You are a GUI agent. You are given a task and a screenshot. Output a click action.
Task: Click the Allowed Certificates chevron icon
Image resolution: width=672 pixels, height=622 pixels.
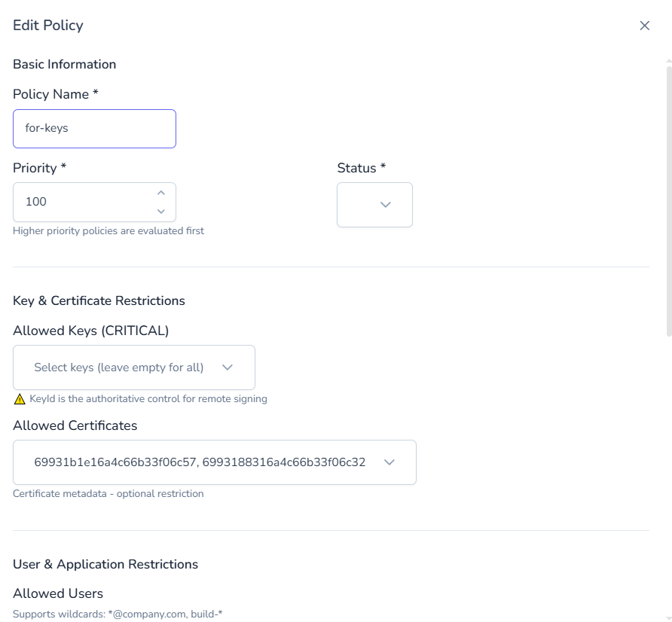[x=390, y=462]
